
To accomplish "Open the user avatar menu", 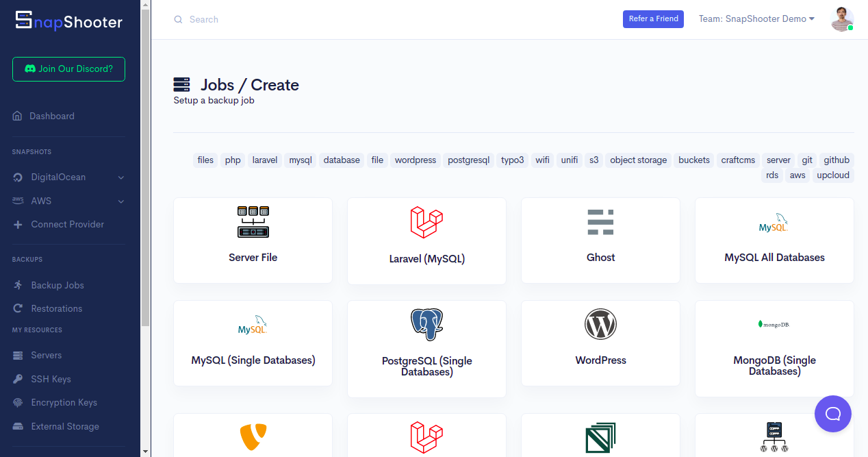I will pos(843,19).
